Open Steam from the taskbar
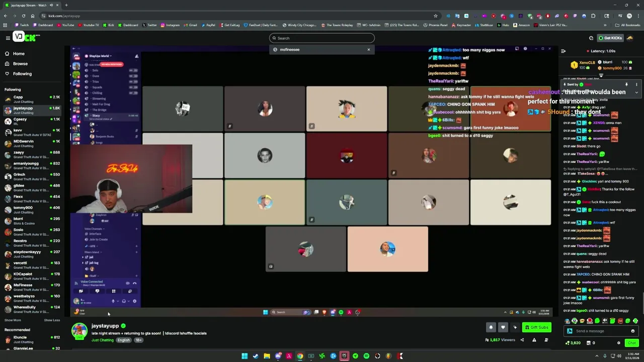644x362 pixels. [256, 356]
